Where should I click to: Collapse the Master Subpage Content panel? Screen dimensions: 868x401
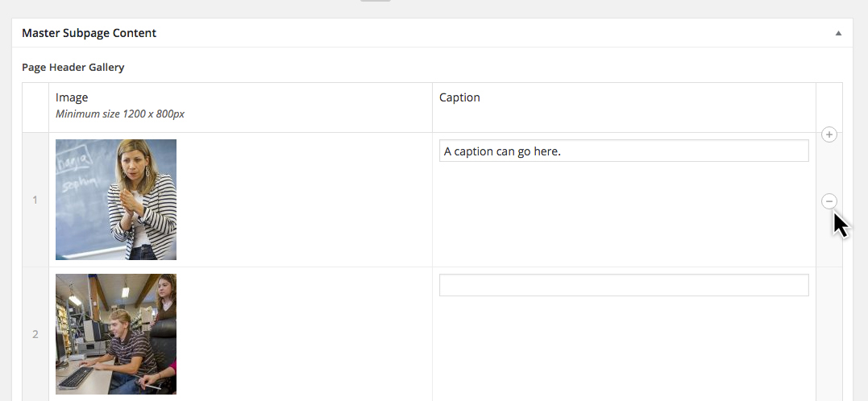tap(839, 33)
